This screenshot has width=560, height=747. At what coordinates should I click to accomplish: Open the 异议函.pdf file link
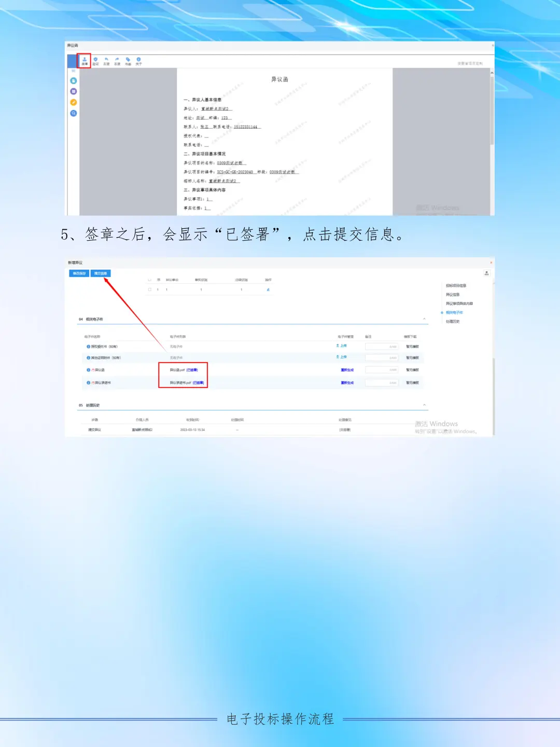[x=177, y=370]
